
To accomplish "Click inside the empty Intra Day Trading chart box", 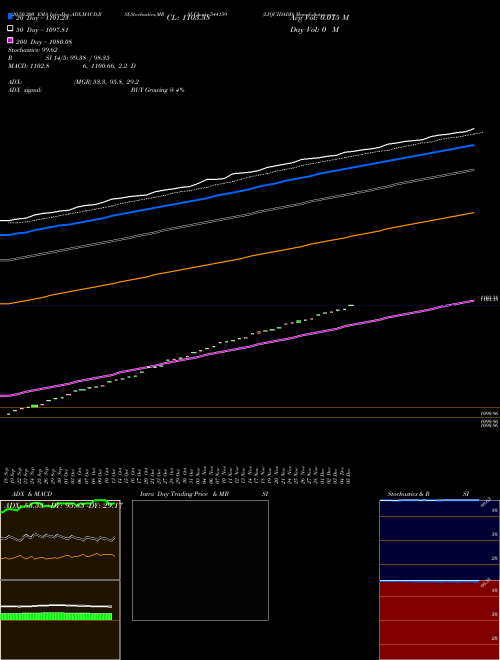I will [200, 560].
